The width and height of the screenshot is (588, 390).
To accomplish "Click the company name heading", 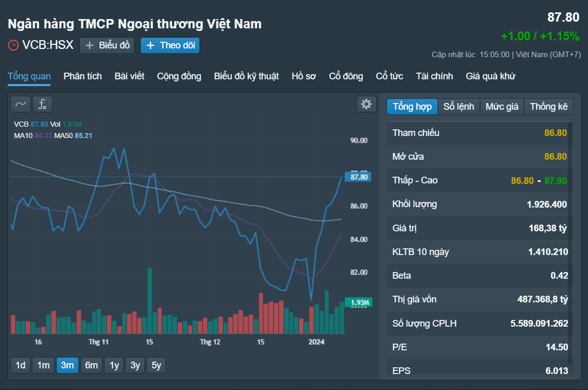I will pos(135,24).
